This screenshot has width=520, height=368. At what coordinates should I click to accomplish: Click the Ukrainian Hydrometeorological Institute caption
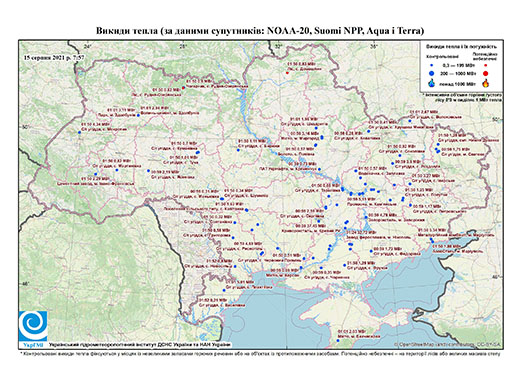tap(140, 345)
